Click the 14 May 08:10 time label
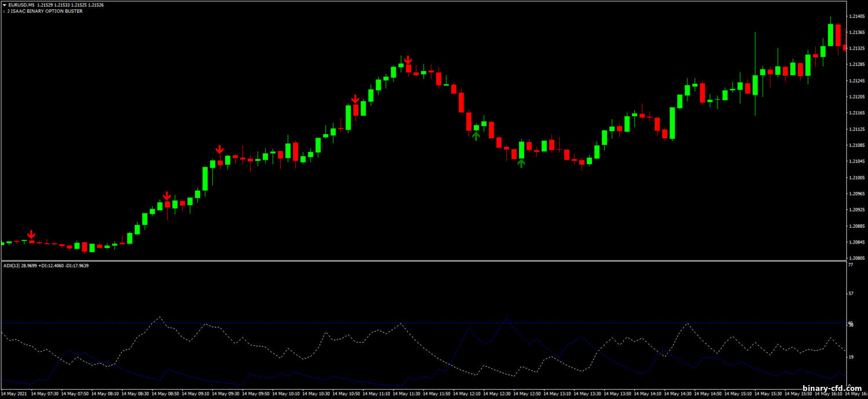This screenshot has height=399, width=868. pyautogui.click(x=105, y=394)
